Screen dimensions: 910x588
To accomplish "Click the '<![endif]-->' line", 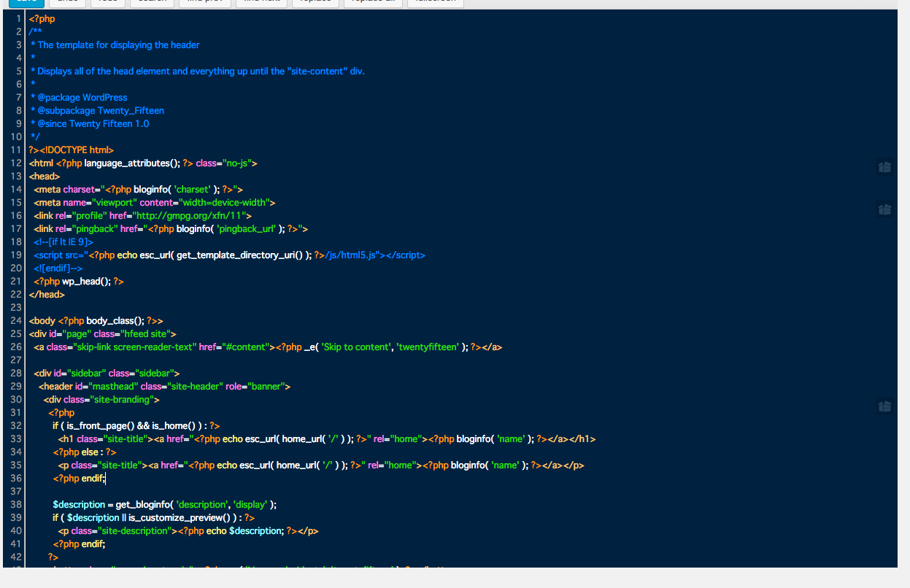I will click(x=58, y=268).
